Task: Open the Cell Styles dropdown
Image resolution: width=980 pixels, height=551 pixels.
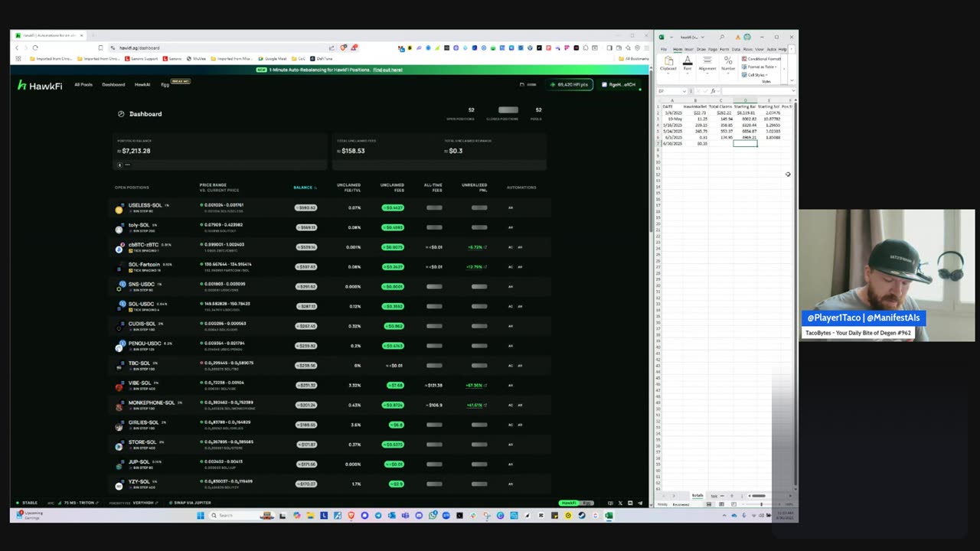Action: coord(755,75)
